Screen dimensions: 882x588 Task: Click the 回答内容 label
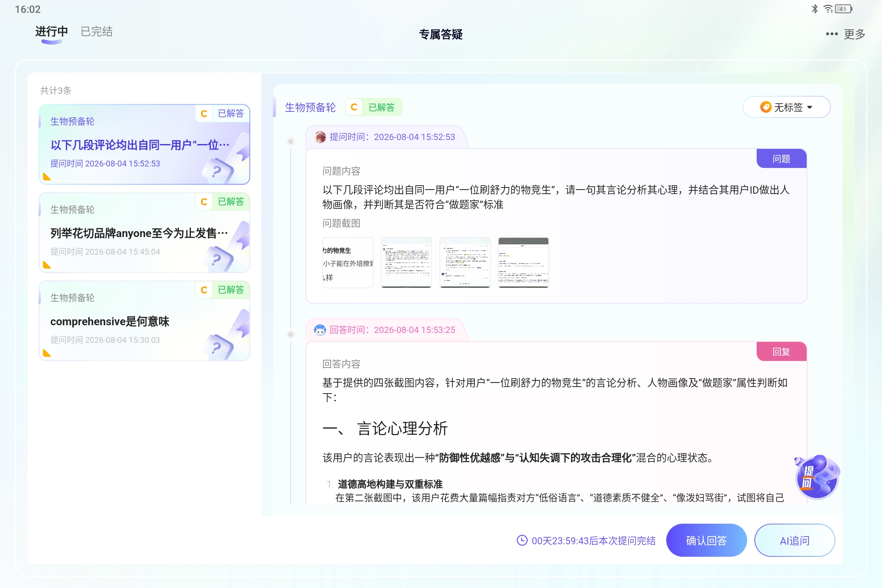pos(341,364)
